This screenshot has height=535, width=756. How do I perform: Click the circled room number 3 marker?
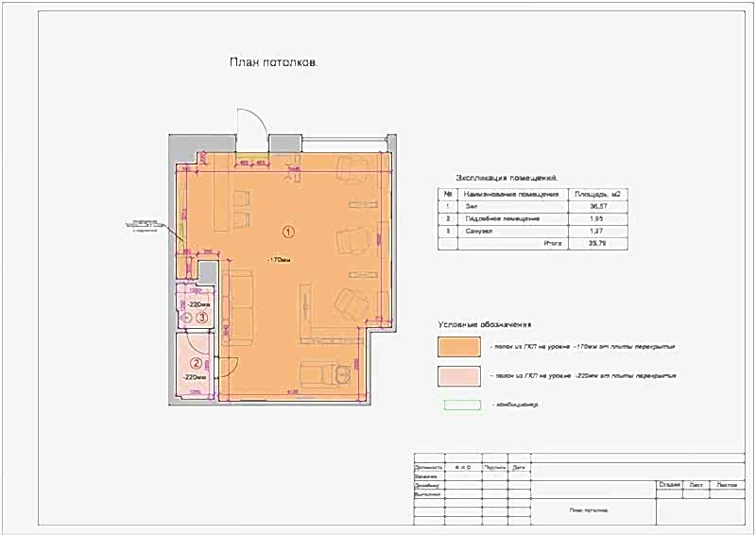coord(201,319)
